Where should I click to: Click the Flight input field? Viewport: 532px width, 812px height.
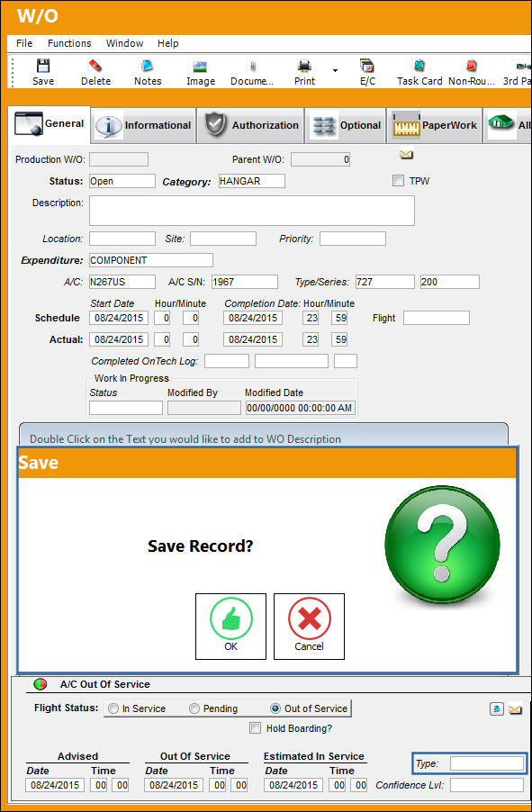[x=437, y=318]
